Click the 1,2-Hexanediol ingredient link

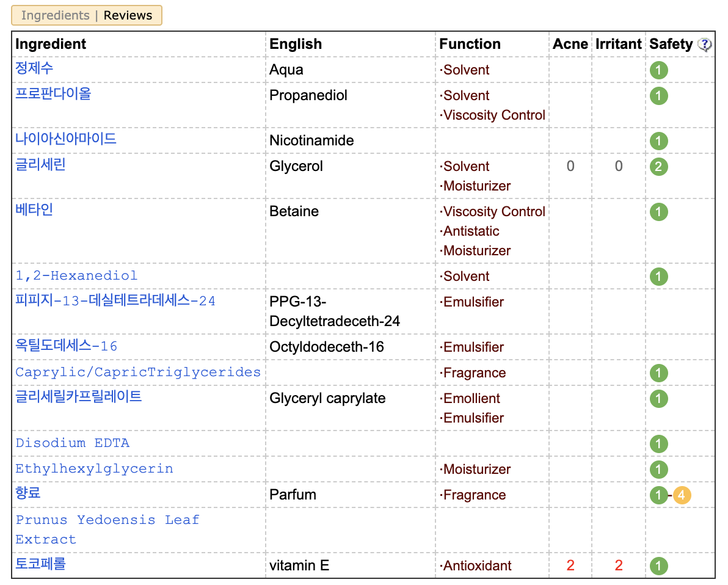pyautogui.click(x=76, y=276)
